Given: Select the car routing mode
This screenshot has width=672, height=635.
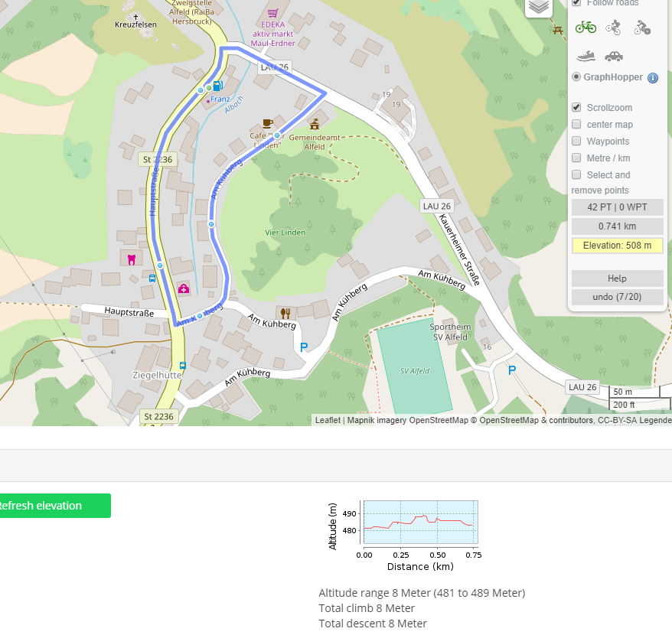Looking at the screenshot, I should [614, 56].
